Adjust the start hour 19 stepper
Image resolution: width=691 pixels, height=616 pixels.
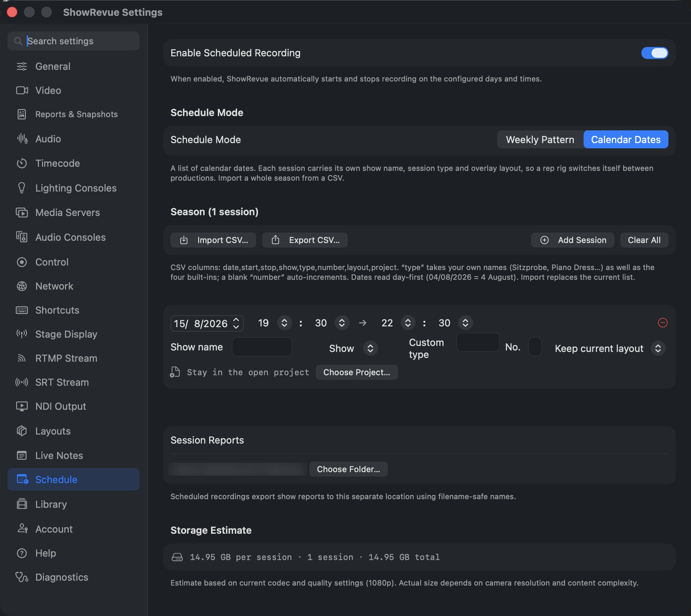click(284, 323)
